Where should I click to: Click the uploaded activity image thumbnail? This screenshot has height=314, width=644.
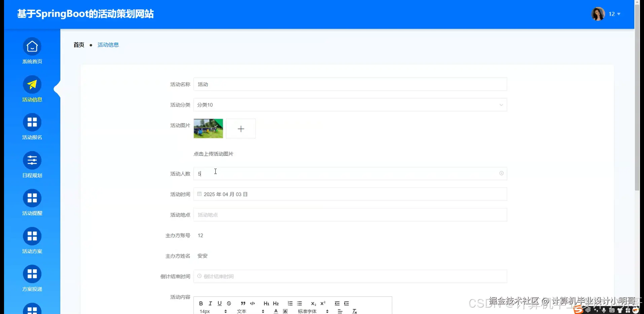pos(208,129)
